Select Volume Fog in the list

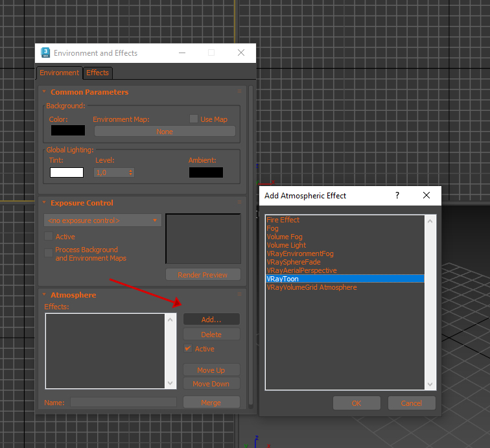coord(345,237)
